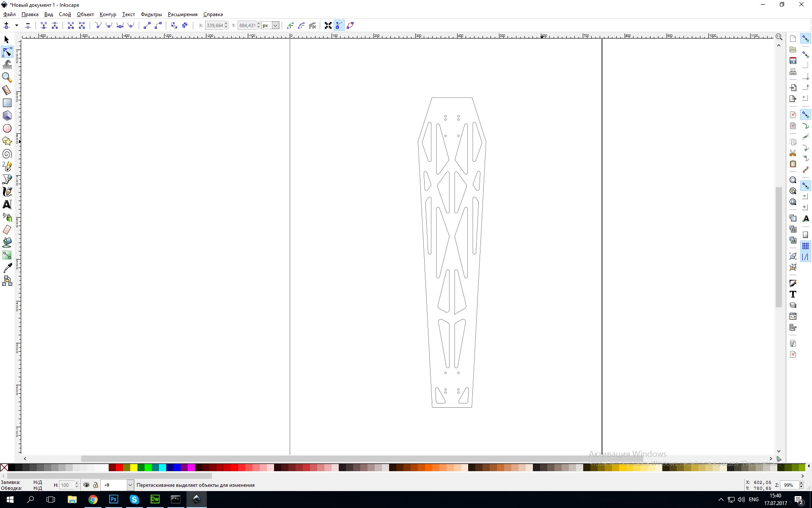
Task: Toggle snap to guides
Action: point(806,257)
